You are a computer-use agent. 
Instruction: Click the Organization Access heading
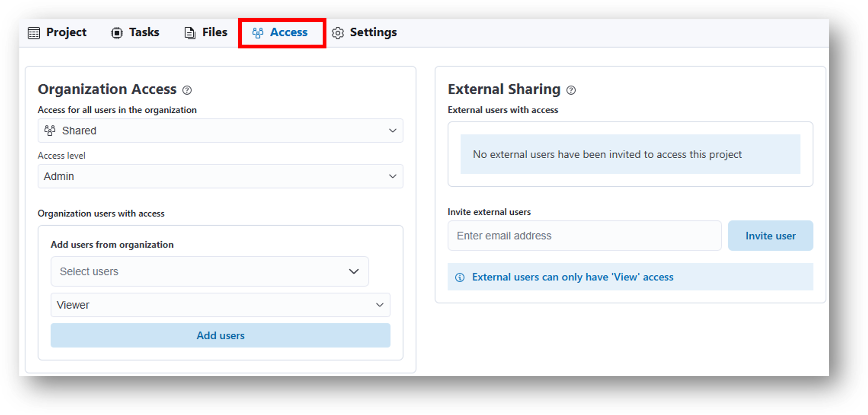(107, 89)
